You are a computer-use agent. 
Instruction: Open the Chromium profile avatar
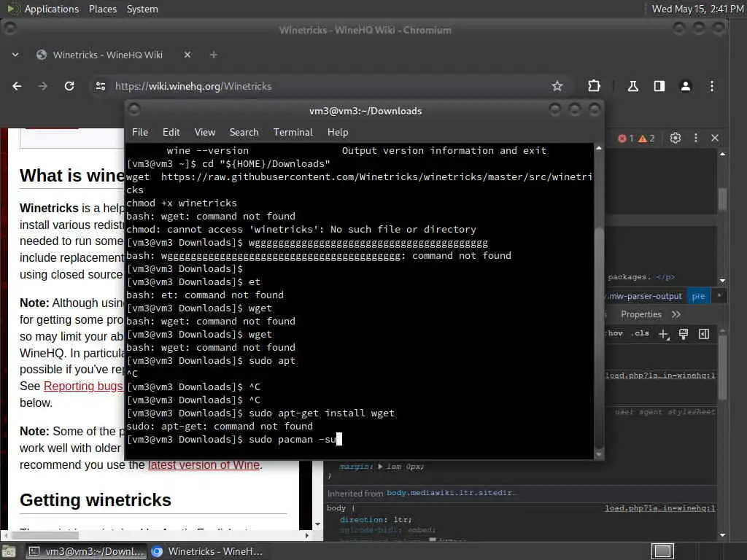click(x=686, y=86)
